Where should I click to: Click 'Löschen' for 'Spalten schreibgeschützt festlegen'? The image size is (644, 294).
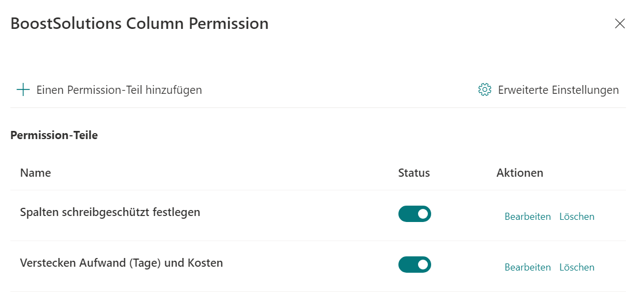point(576,217)
